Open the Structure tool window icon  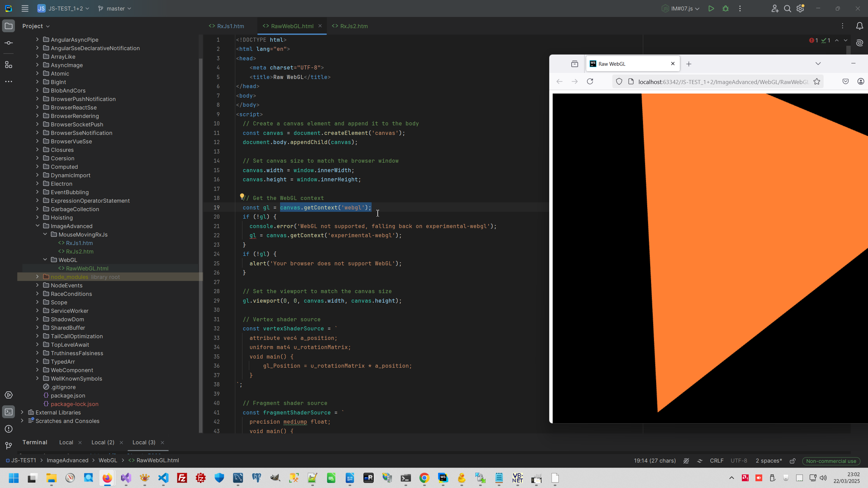click(9, 65)
